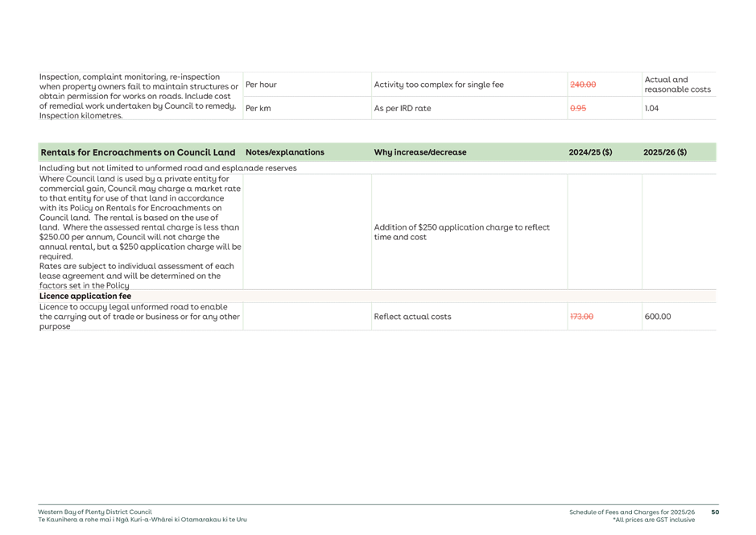The width and height of the screenshot is (756, 535).
Task: Click the footer text at bottom left
Action: click(142, 516)
